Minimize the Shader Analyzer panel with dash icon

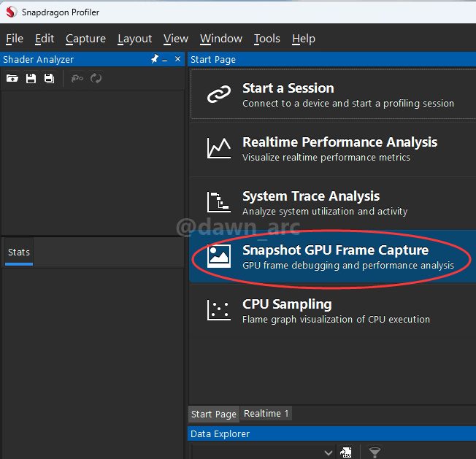165,60
